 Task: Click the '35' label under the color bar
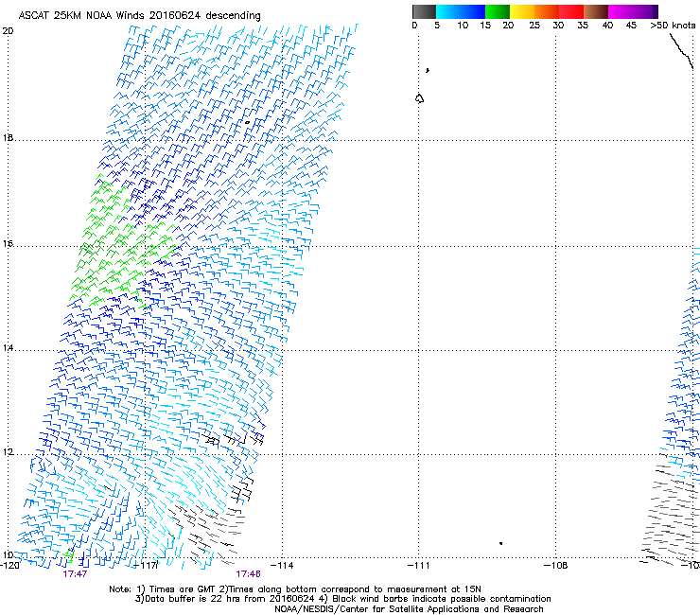tap(583, 25)
